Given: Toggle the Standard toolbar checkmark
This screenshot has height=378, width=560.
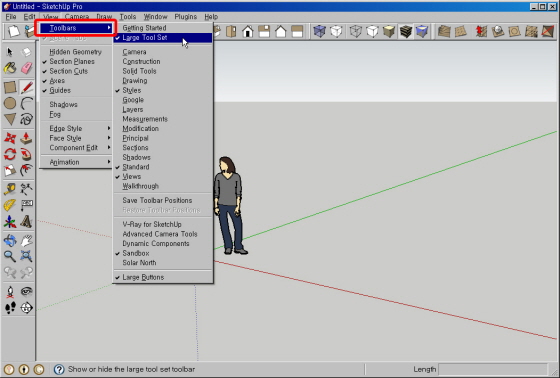Looking at the screenshot, I should [163, 167].
